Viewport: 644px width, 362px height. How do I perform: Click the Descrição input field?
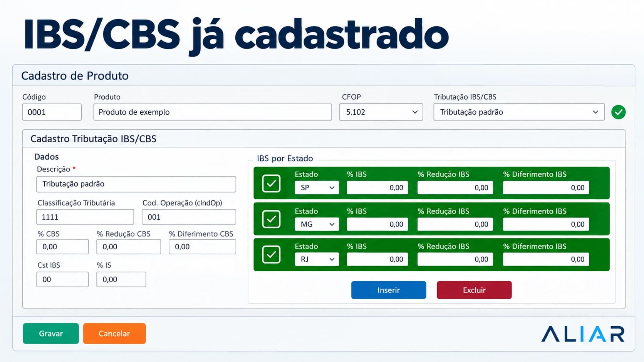click(136, 184)
